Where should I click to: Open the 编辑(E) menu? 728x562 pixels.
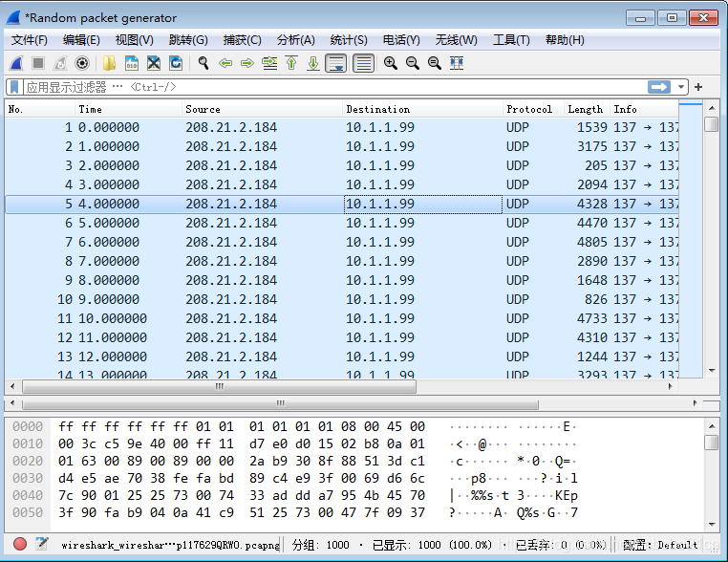81,40
